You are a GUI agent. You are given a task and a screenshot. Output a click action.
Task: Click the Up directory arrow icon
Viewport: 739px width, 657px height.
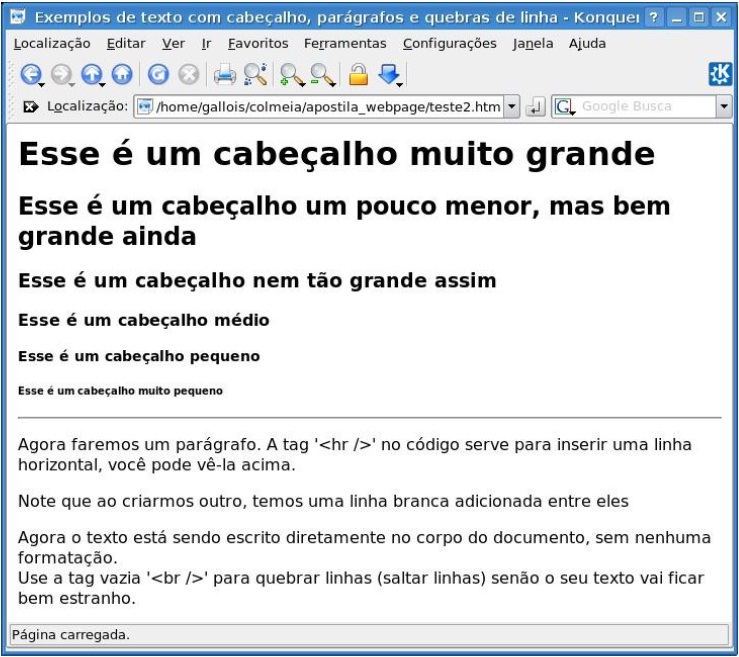click(92, 74)
